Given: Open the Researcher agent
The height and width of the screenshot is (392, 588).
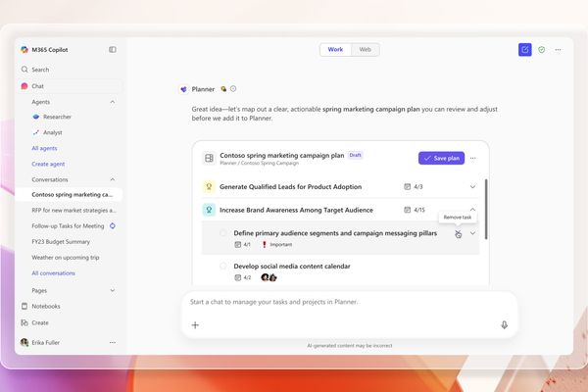Looking at the screenshot, I should [57, 117].
